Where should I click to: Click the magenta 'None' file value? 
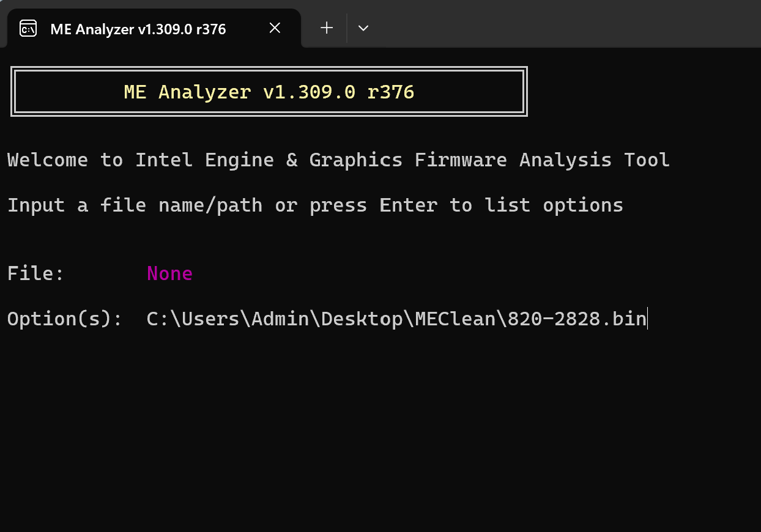click(x=169, y=273)
